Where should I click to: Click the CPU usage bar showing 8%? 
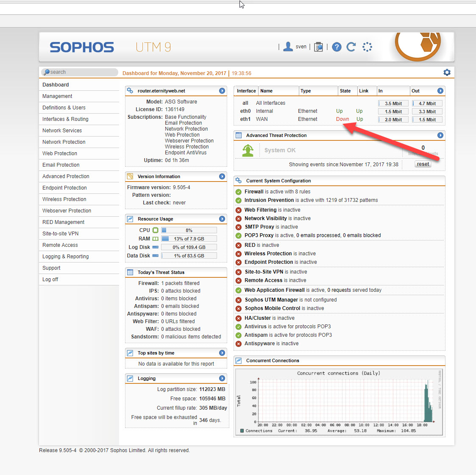coord(189,230)
